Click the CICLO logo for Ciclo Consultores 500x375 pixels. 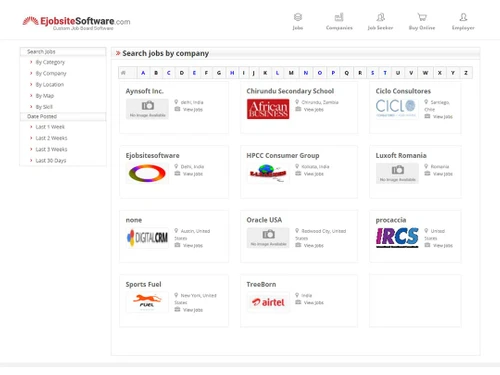(x=396, y=108)
